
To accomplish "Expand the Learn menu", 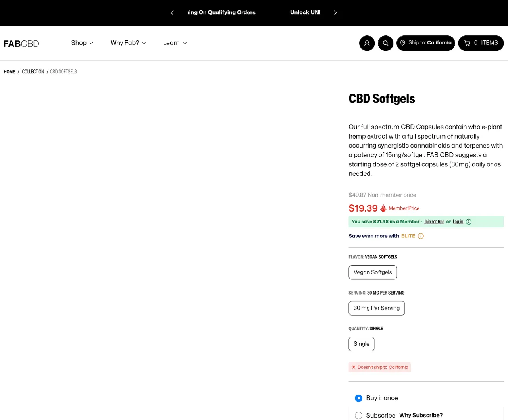I will click(175, 43).
